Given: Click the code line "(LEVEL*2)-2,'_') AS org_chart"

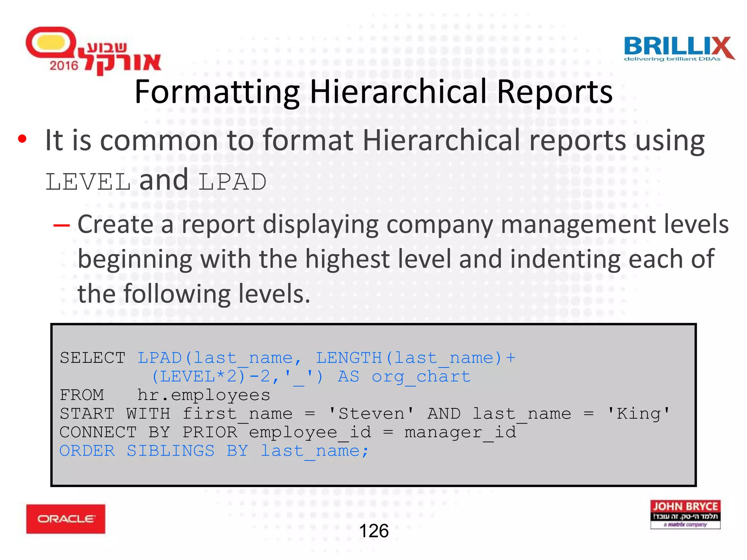Looking at the screenshot, I should click(x=311, y=377).
